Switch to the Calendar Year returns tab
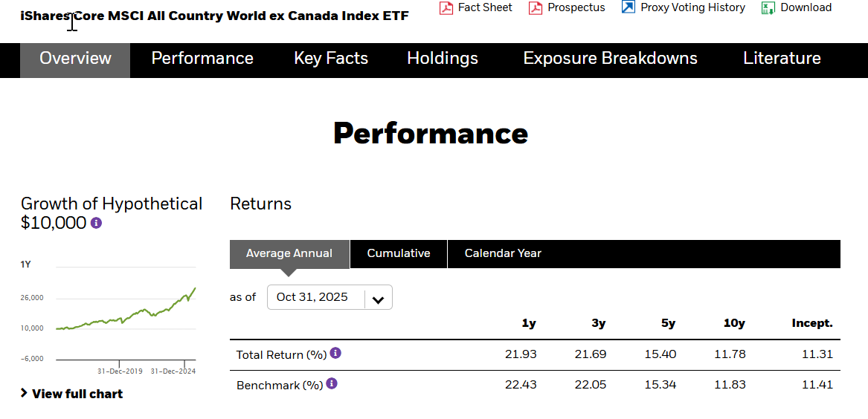Viewport: 868px width, 419px height. [503, 253]
